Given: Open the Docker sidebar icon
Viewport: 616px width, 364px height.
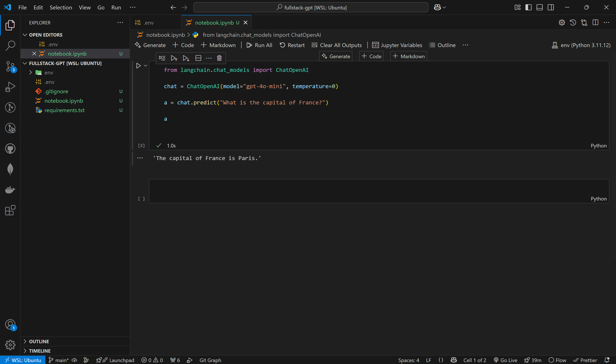Looking at the screenshot, I should [x=10, y=190].
